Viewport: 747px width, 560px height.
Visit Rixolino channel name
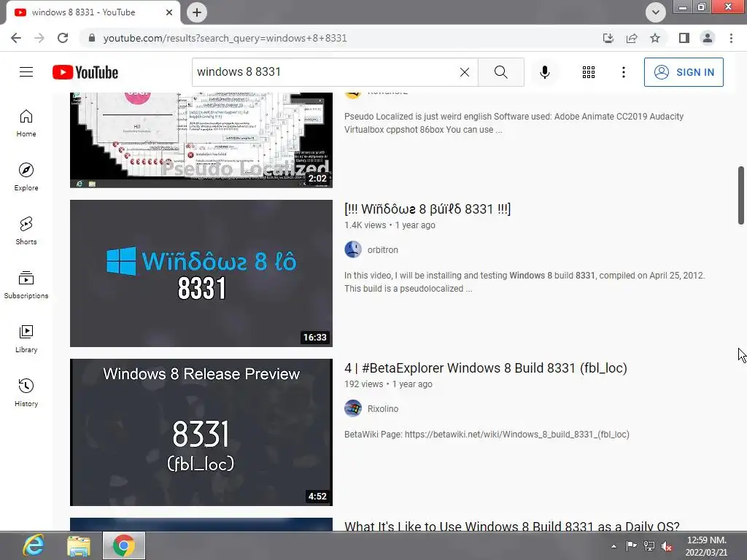pos(382,409)
